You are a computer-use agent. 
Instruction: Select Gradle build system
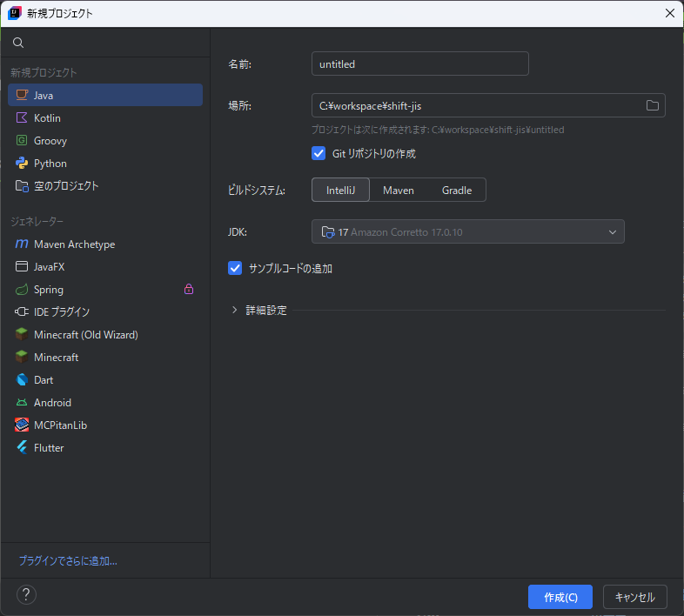point(457,191)
